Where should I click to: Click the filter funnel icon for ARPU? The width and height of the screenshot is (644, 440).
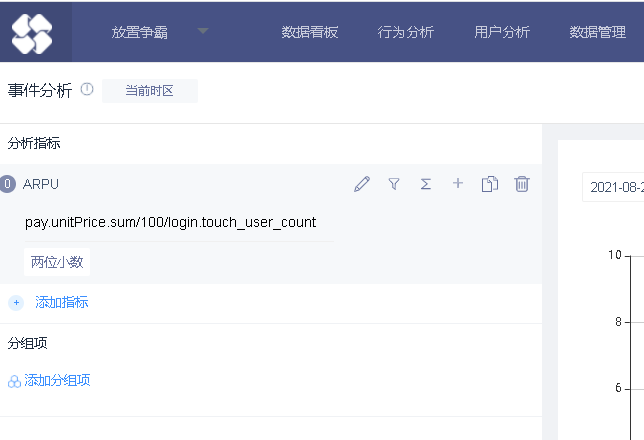coord(394,184)
